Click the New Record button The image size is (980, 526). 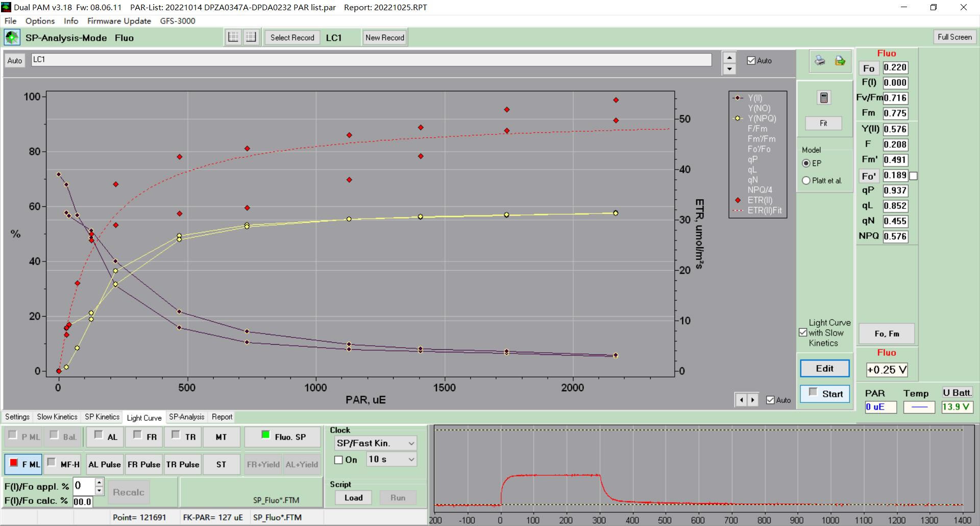[384, 37]
